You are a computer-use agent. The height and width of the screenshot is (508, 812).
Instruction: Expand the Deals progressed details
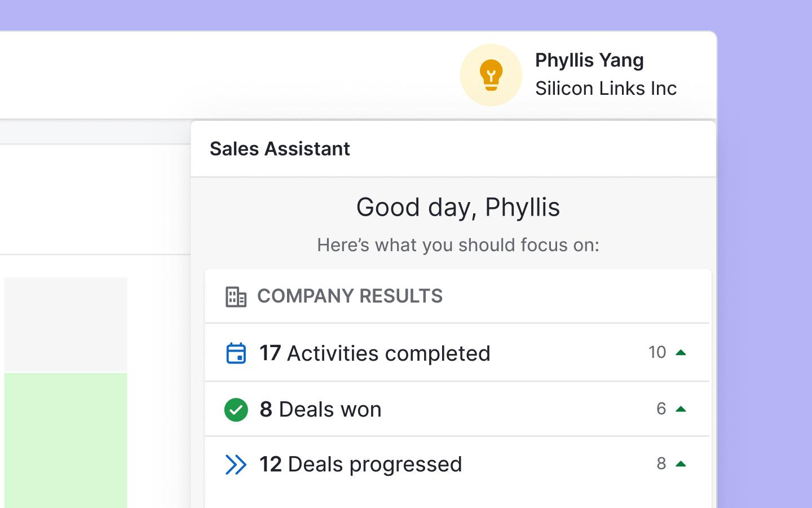[x=457, y=464]
